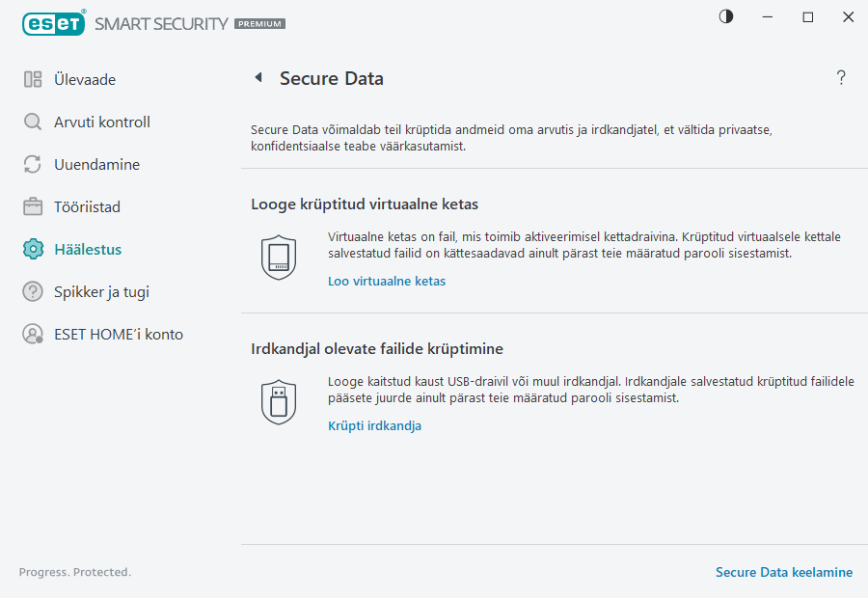868x598 pixels.
Task: Open the Tööriistad toolbox icon
Action: (32, 206)
